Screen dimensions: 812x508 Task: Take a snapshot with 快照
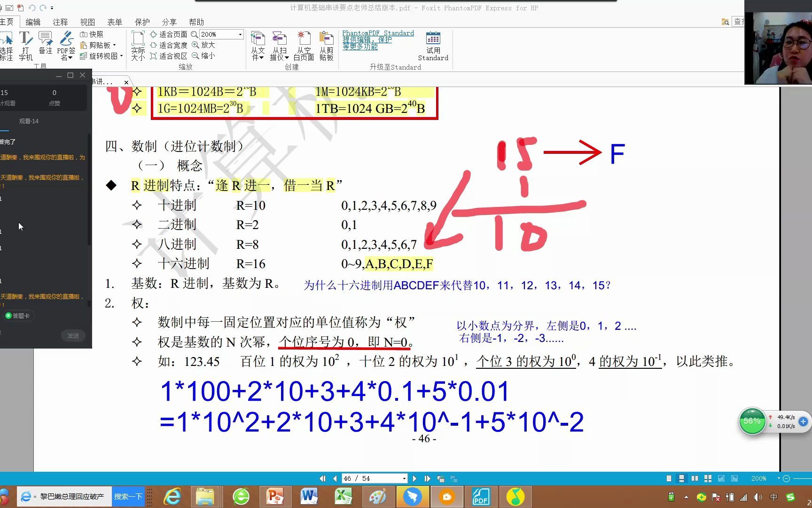(92, 34)
